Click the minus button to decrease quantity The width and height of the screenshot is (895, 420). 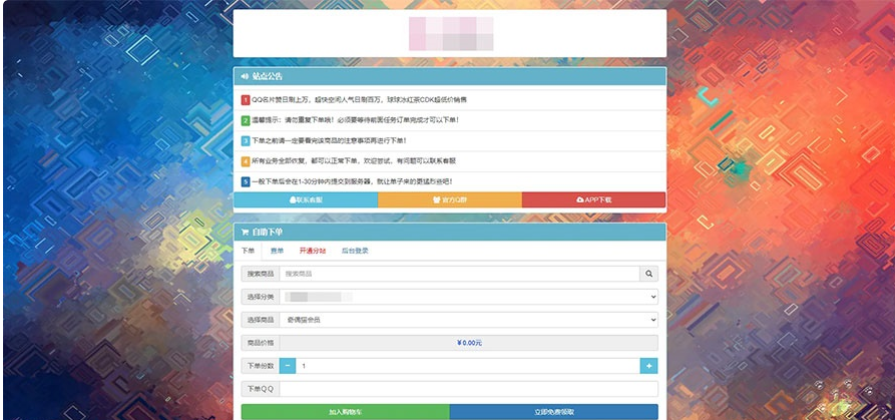(288, 366)
